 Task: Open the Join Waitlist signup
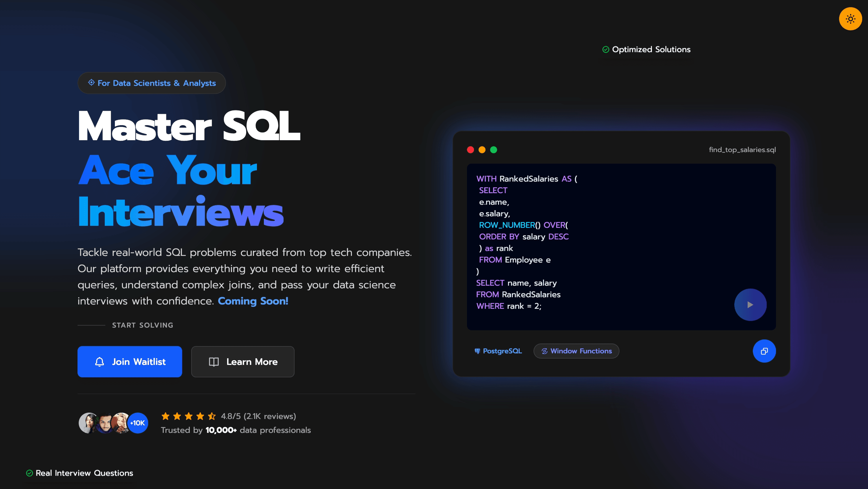pyautogui.click(x=130, y=362)
